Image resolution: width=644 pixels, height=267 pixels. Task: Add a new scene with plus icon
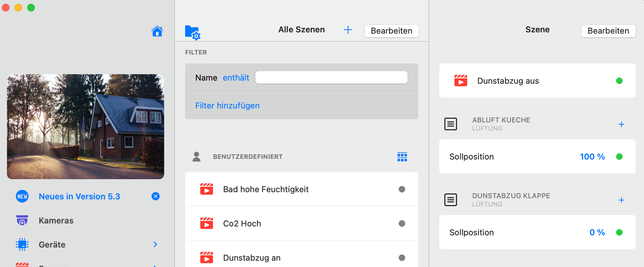click(348, 30)
